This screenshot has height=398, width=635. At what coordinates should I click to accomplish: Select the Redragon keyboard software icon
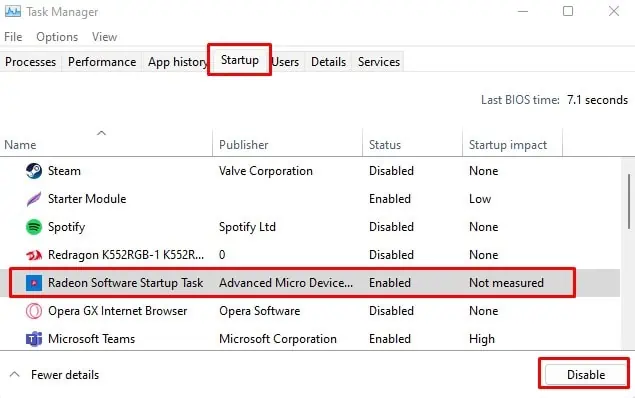tap(34, 255)
